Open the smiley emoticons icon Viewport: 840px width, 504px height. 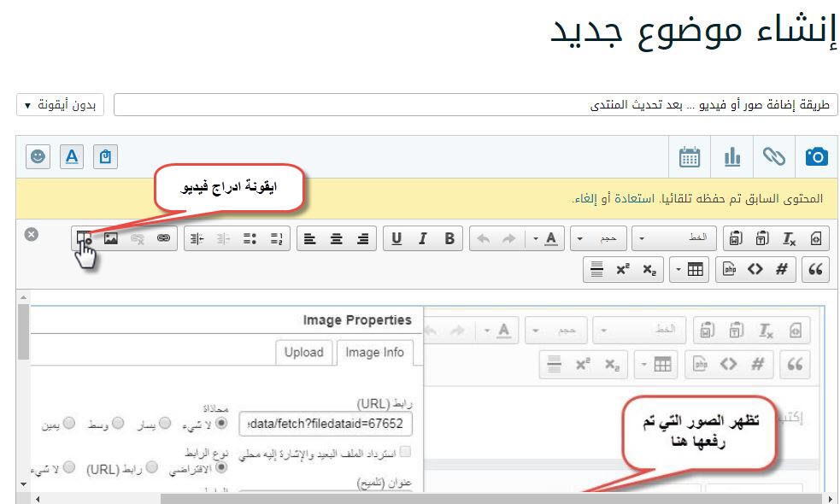[x=38, y=156]
